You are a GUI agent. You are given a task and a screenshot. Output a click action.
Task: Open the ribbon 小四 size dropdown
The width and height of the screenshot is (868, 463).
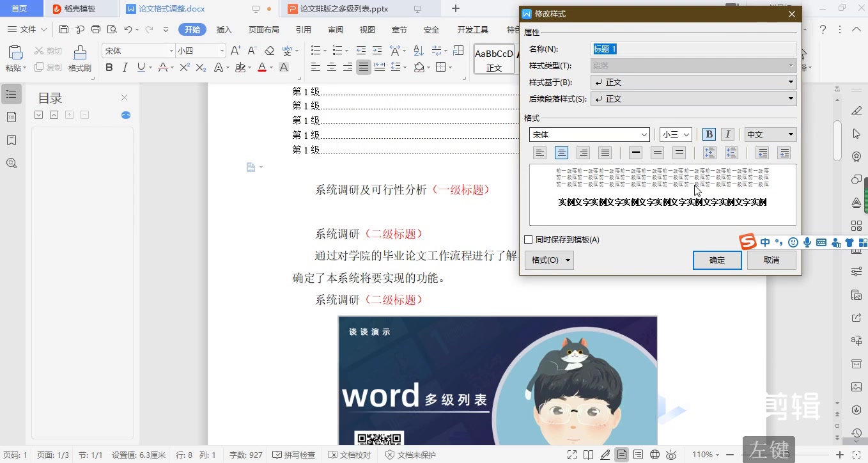pyautogui.click(x=222, y=51)
